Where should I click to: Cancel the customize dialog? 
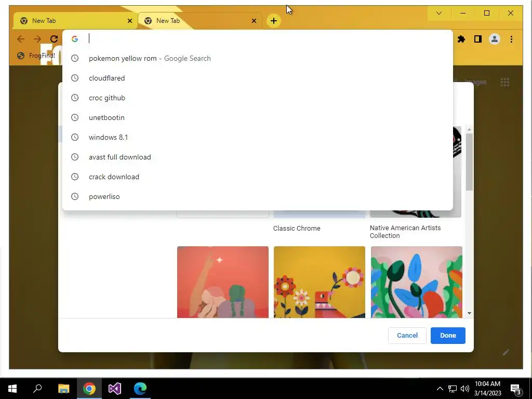tap(407, 335)
